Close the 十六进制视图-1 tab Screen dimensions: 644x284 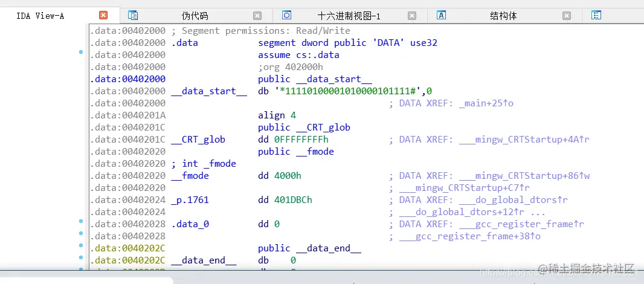click(x=412, y=16)
